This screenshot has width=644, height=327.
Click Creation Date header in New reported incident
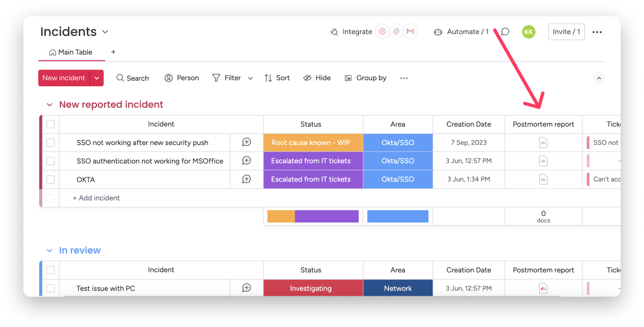469,124
